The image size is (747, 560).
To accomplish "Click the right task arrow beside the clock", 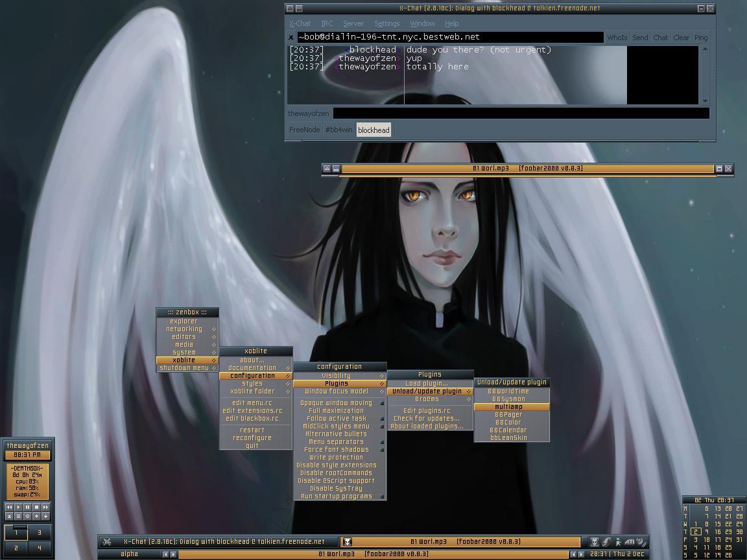I will click(581, 554).
